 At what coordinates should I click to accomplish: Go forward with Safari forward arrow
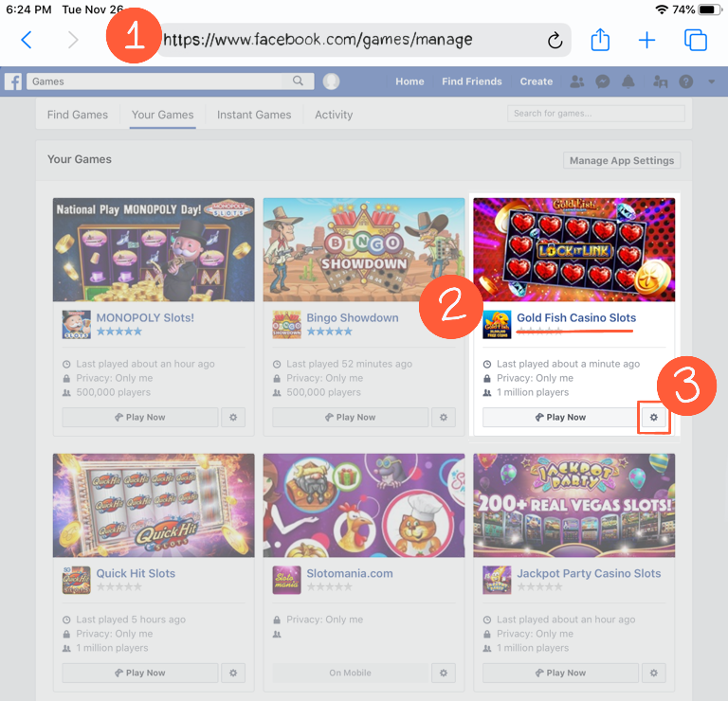point(73,40)
